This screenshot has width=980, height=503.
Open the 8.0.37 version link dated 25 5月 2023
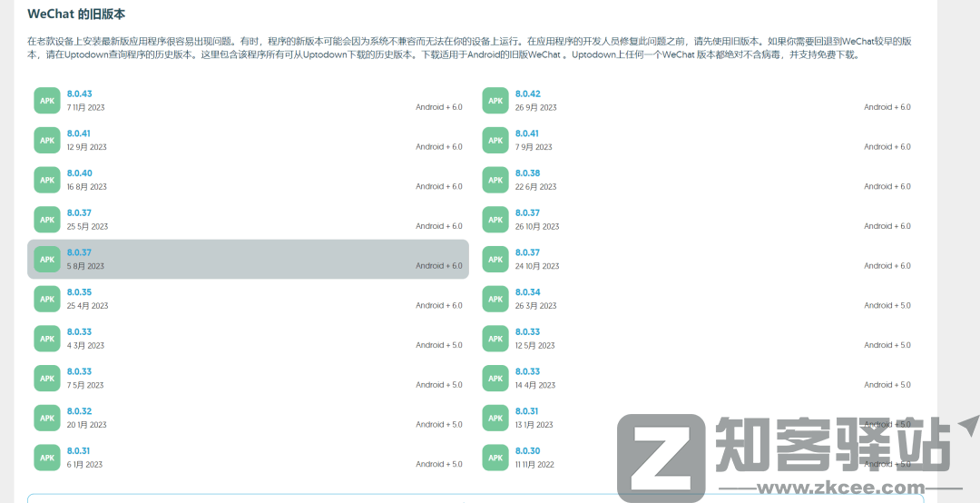(79, 213)
